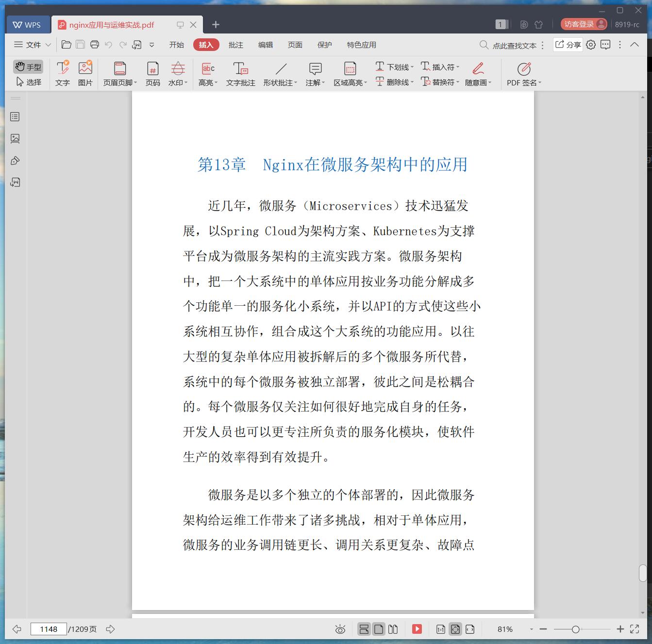The width and height of the screenshot is (652, 644).
Task: Open the feedback chat icon
Action: tap(605, 45)
